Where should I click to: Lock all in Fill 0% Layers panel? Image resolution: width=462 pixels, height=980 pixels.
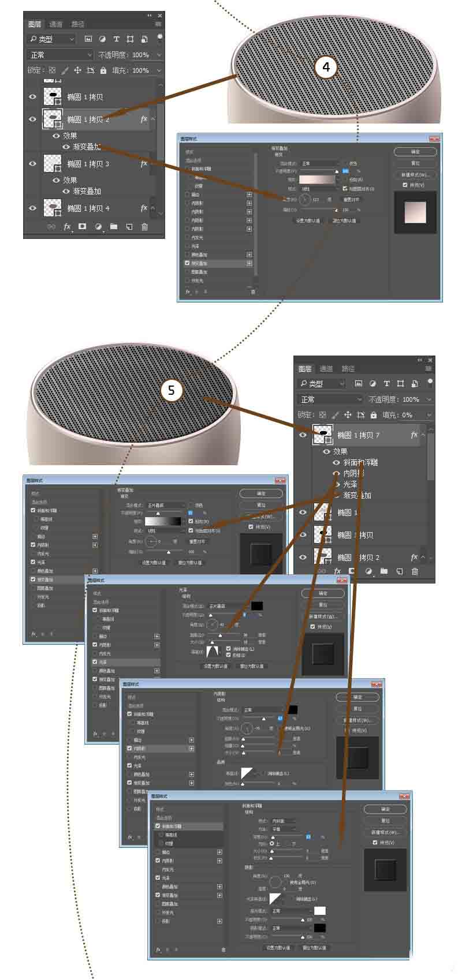point(374,415)
